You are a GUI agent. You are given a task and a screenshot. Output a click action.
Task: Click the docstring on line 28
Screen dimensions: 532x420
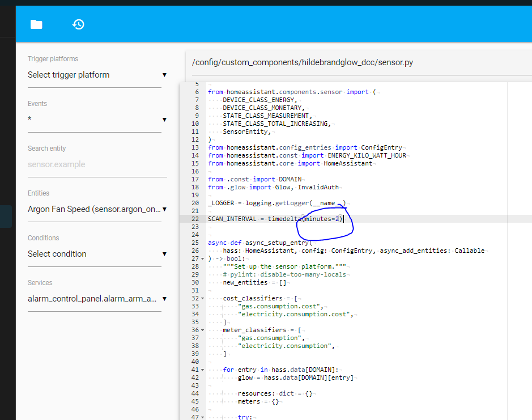(284, 266)
